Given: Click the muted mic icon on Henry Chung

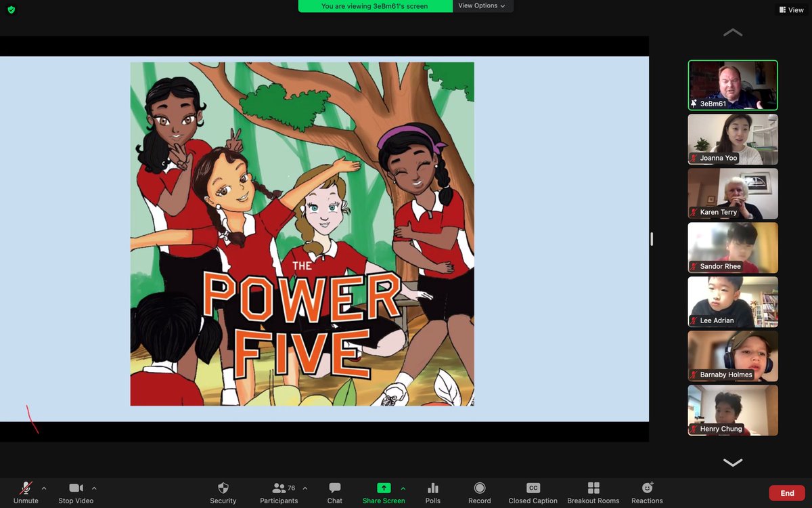Looking at the screenshot, I should click(x=694, y=429).
